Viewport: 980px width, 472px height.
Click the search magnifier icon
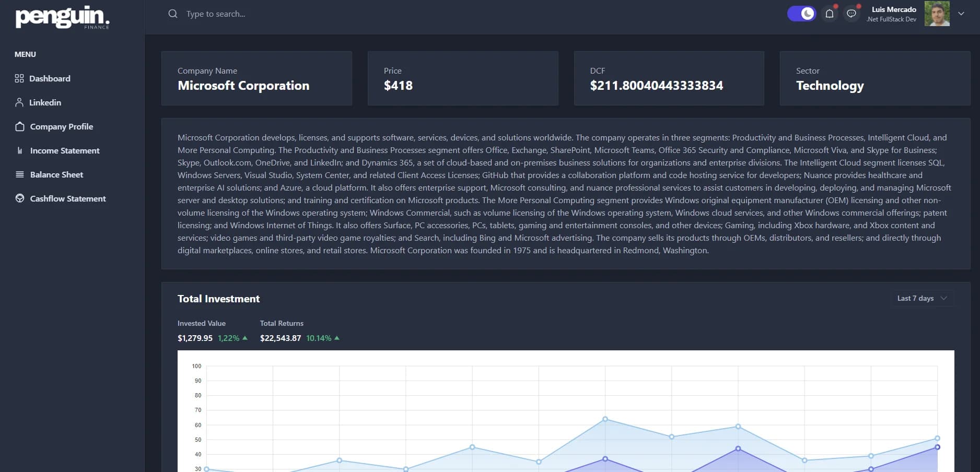coord(173,14)
